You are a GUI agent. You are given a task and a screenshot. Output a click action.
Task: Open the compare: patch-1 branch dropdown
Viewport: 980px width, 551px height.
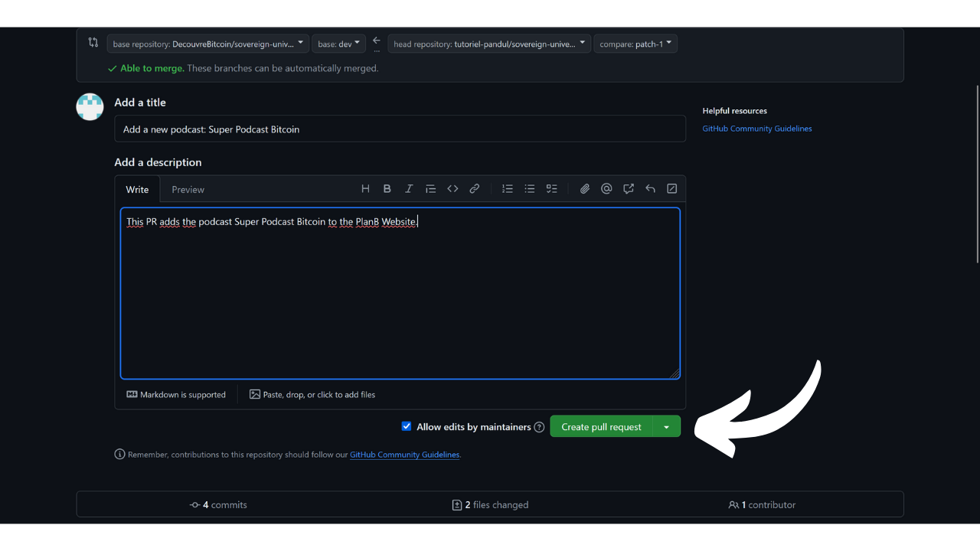pos(635,44)
